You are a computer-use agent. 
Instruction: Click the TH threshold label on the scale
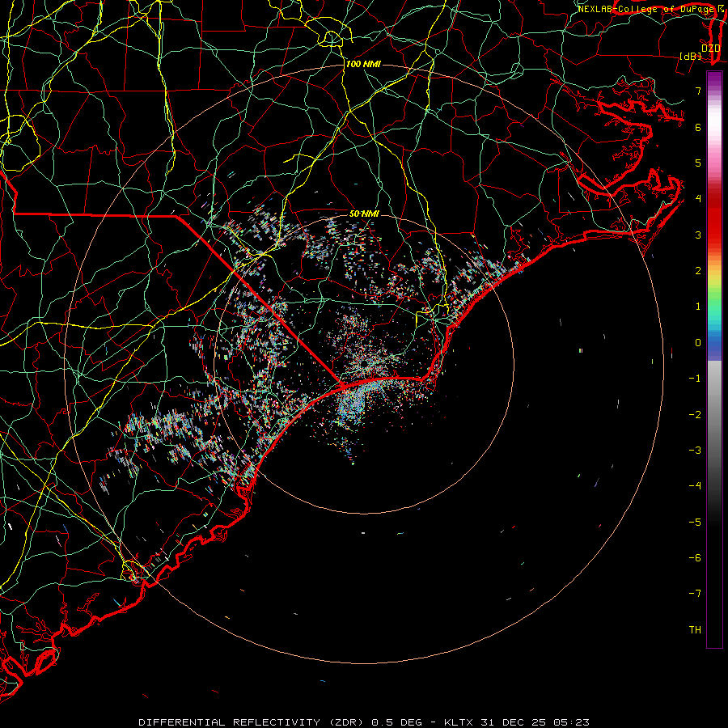click(x=695, y=629)
